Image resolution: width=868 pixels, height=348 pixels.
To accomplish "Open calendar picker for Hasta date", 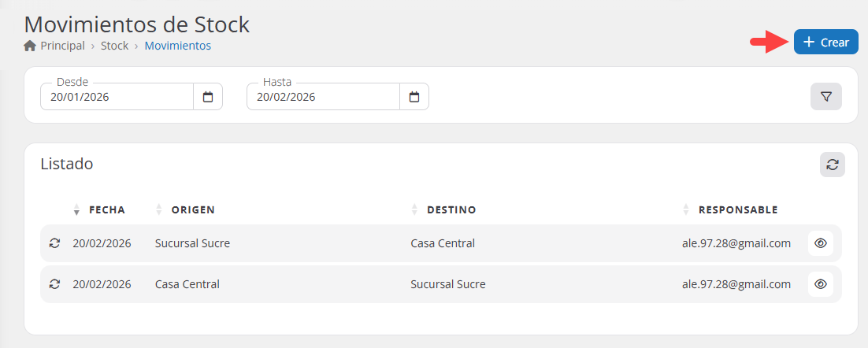I will [x=414, y=97].
